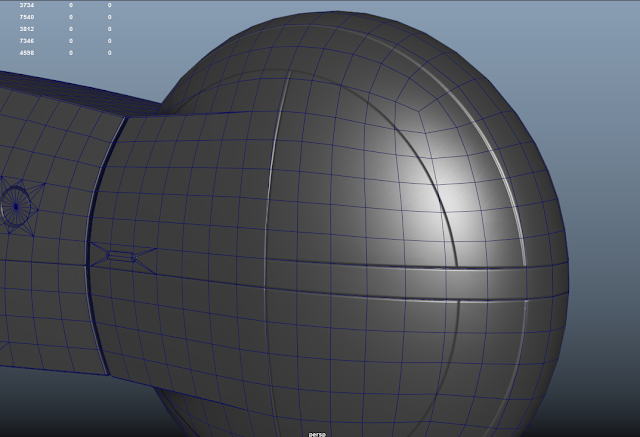Click the persp camera label in the viewport
The height and width of the screenshot is (437, 640).
pyautogui.click(x=317, y=434)
